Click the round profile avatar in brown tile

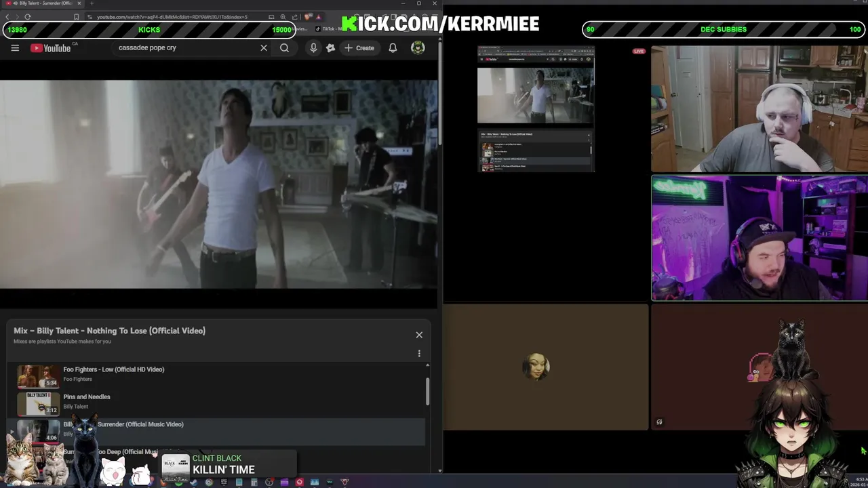pyautogui.click(x=536, y=366)
